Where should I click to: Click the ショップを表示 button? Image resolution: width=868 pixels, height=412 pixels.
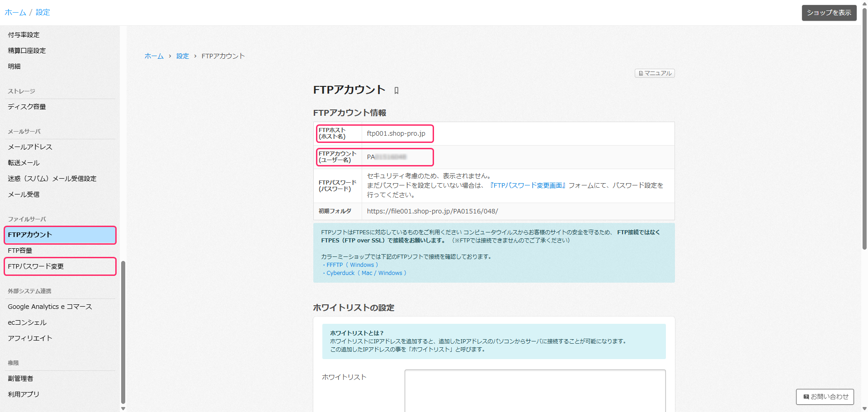click(x=829, y=13)
